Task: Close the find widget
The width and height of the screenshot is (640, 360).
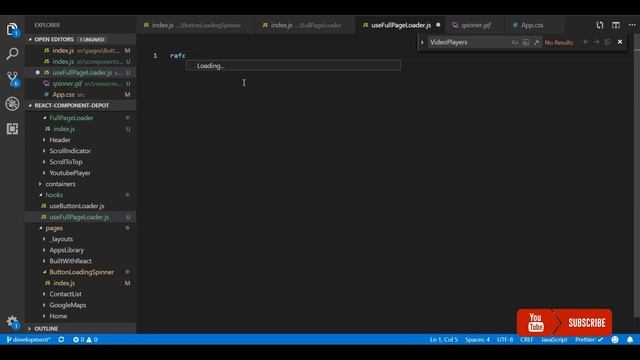Action: (620, 42)
